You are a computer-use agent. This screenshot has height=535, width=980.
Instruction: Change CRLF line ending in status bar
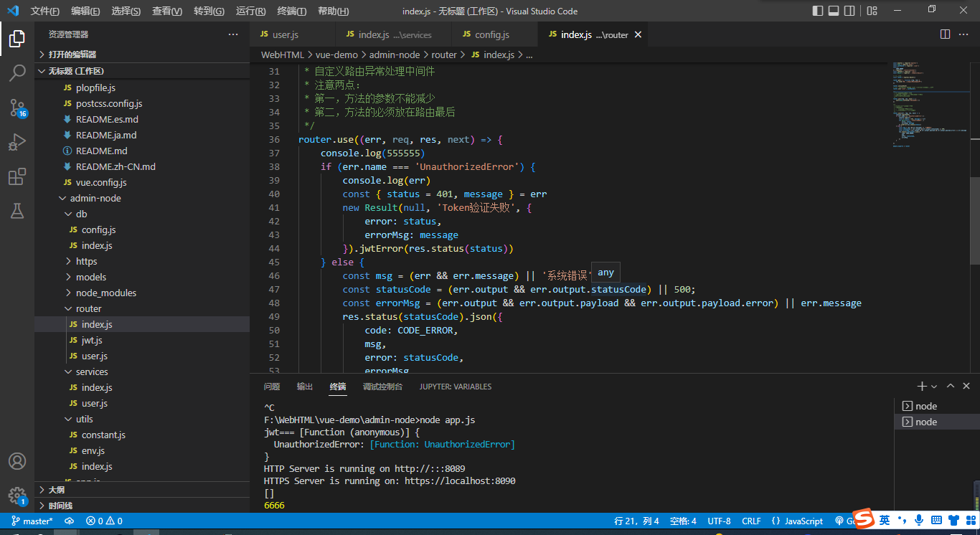[751, 521]
